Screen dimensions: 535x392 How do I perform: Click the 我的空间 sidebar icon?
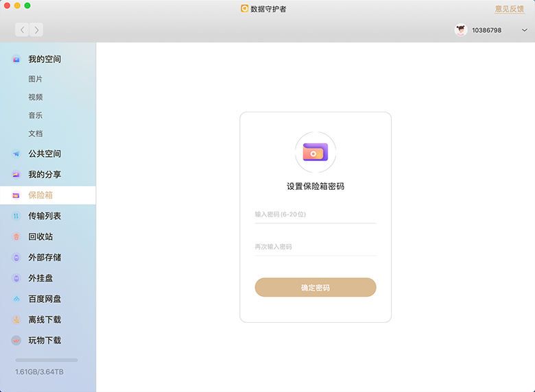[16, 60]
